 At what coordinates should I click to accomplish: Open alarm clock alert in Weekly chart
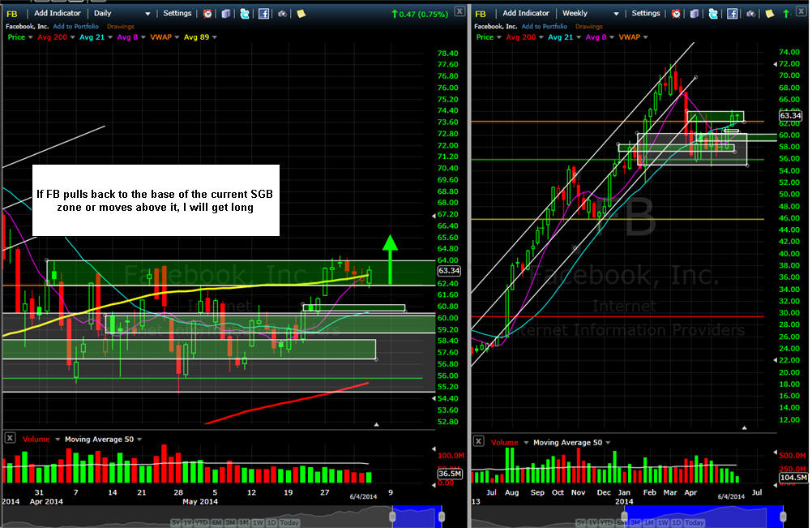pyautogui.click(x=676, y=14)
